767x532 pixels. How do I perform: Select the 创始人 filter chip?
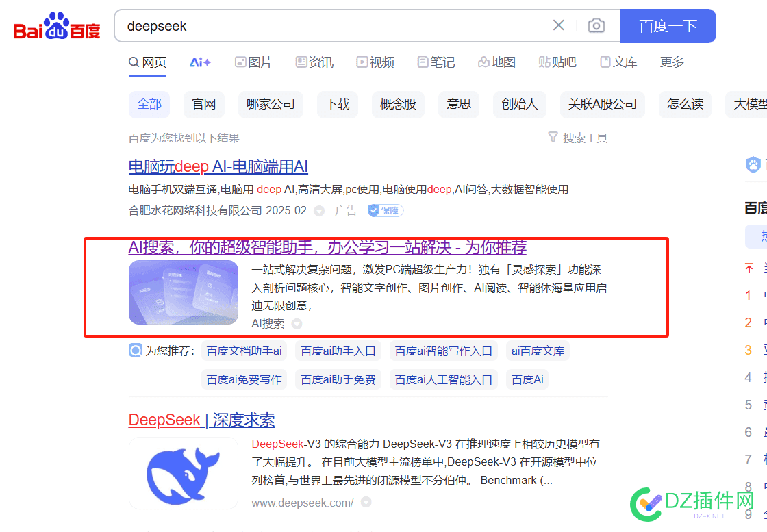[520, 104]
